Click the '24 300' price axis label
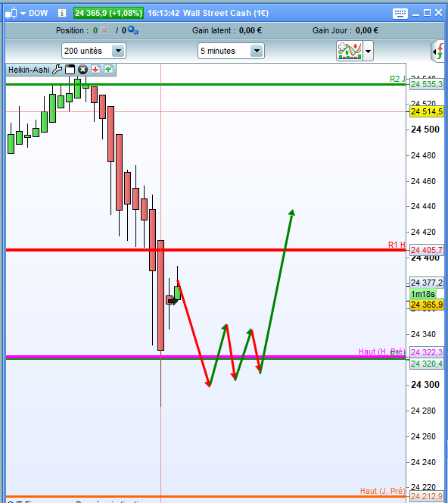448x503 pixels. click(425, 384)
